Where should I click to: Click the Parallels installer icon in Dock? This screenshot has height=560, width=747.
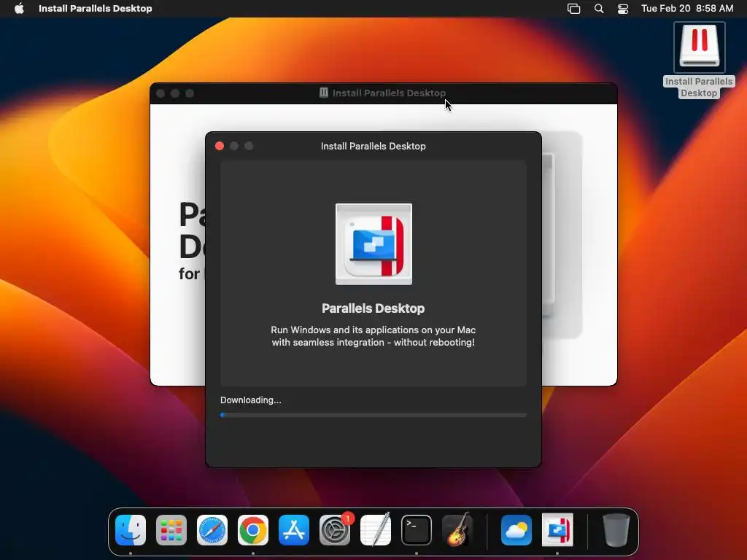pyautogui.click(x=557, y=530)
